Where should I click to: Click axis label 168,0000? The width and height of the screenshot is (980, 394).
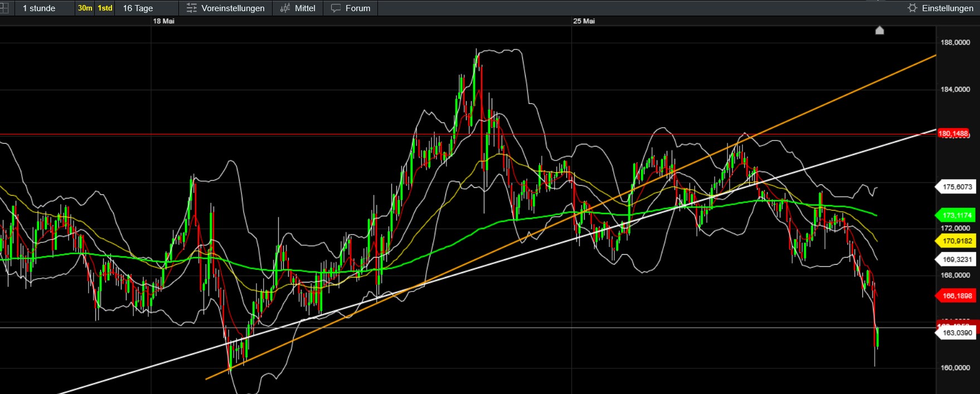(x=955, y=275)
